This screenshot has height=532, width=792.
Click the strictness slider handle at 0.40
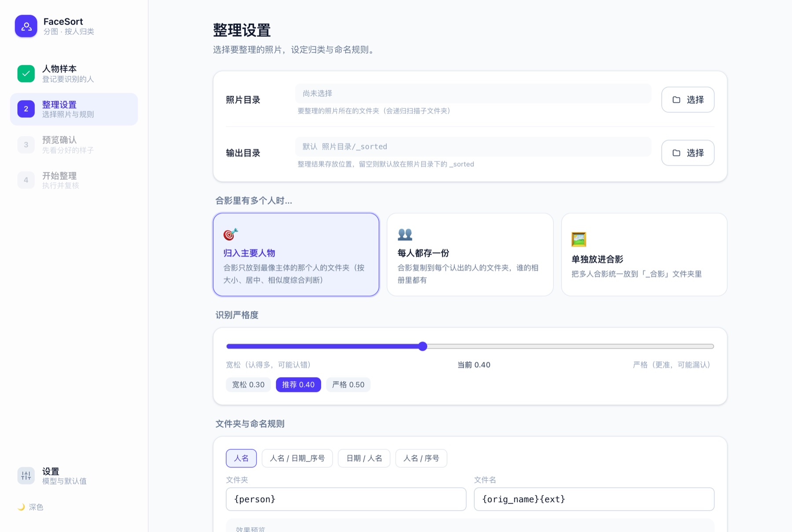423,346
